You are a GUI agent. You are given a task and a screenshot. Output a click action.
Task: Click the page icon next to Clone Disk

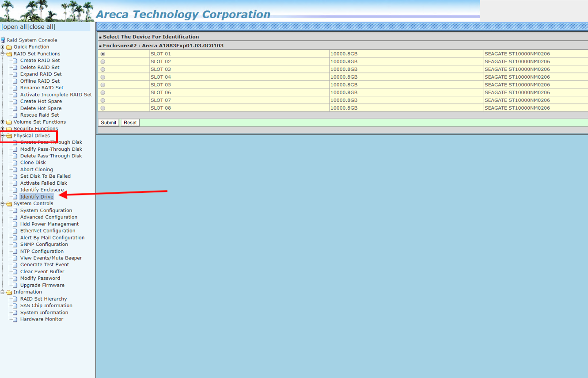(15, 163)
